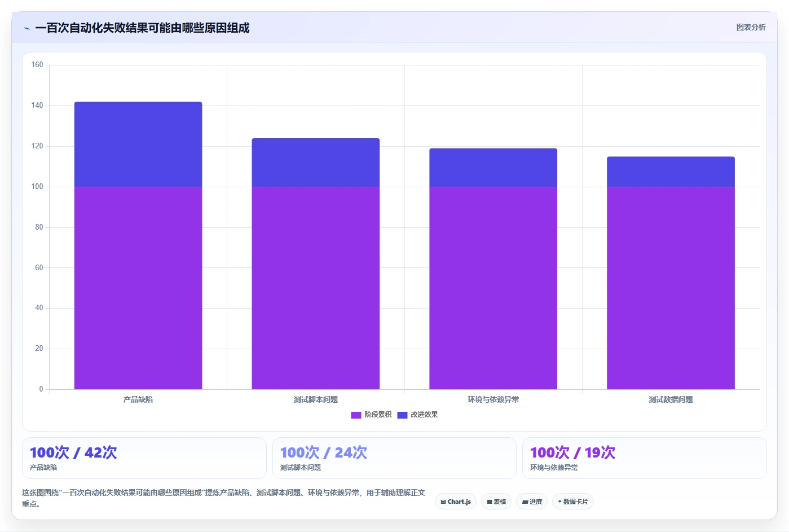789x532 pixels.
Task: Click the blue segment atop 测试数据问题 bar
Action: tap(671, 172)
